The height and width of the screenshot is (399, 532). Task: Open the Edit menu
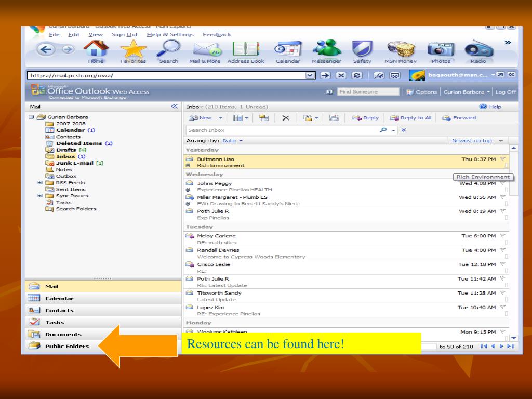[74, 35]
